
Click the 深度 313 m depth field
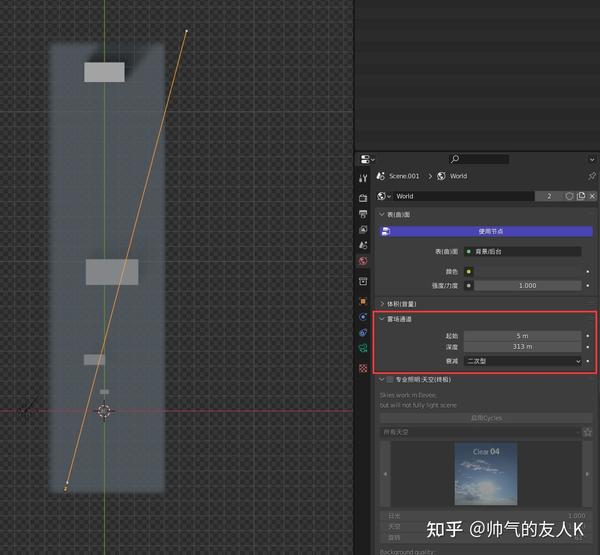tap(522, 346)
